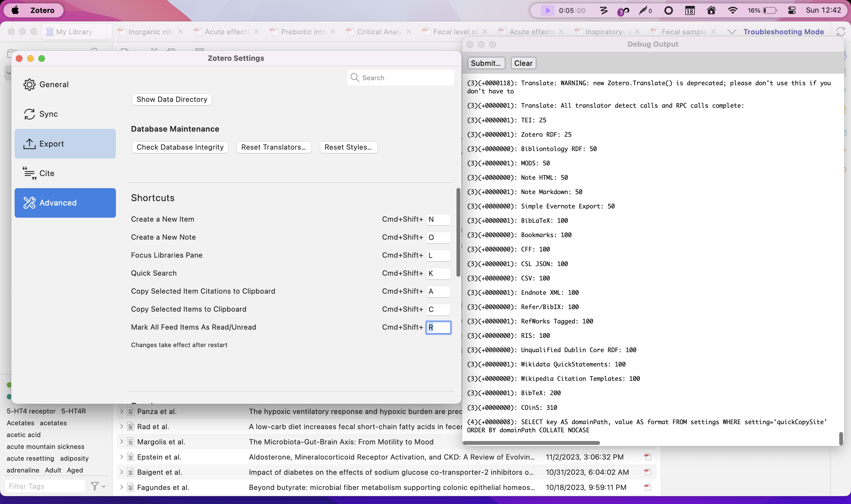Click the Quick Search shortcut key field

pyautogui.click(x=438, y=273)
